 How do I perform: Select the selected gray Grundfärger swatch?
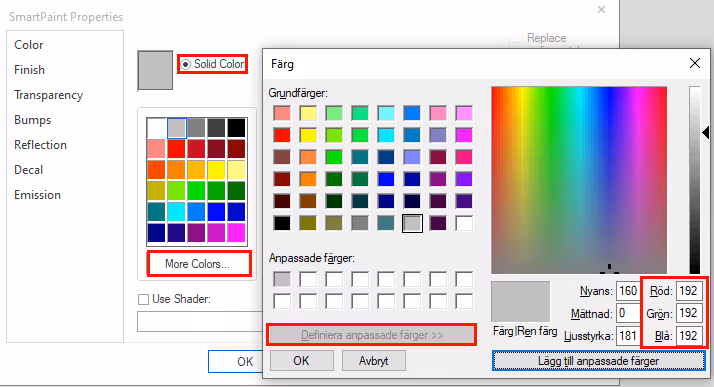click(412, 223)
